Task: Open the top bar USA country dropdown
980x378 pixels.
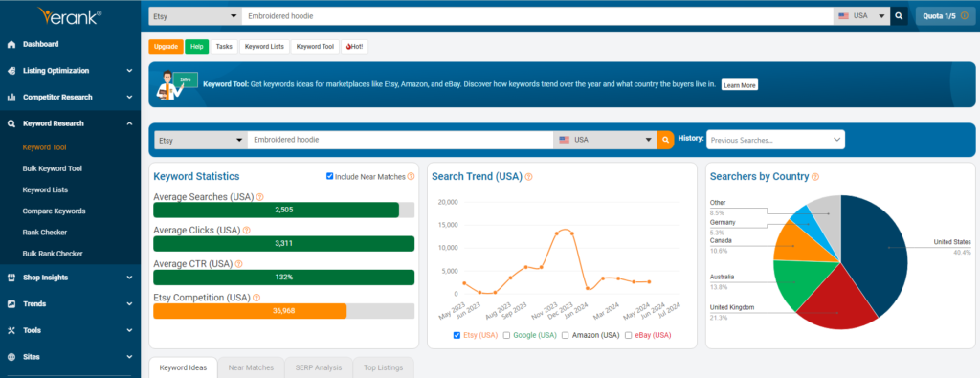Action: pyautogui.click(x=862, y=16)
